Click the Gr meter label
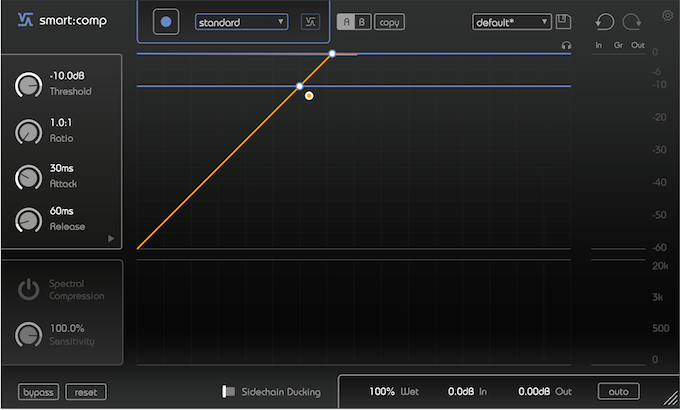The width and height of the screenshot is (680, 410). [618, 45]
